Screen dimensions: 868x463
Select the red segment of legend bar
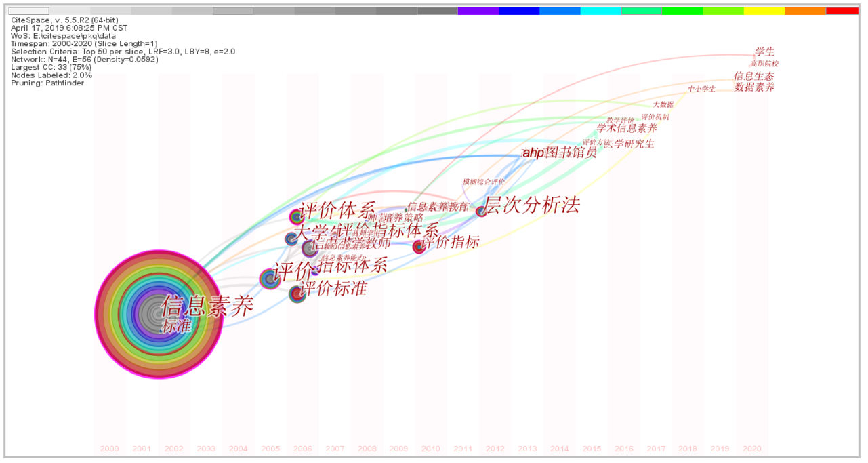point(842,11)
